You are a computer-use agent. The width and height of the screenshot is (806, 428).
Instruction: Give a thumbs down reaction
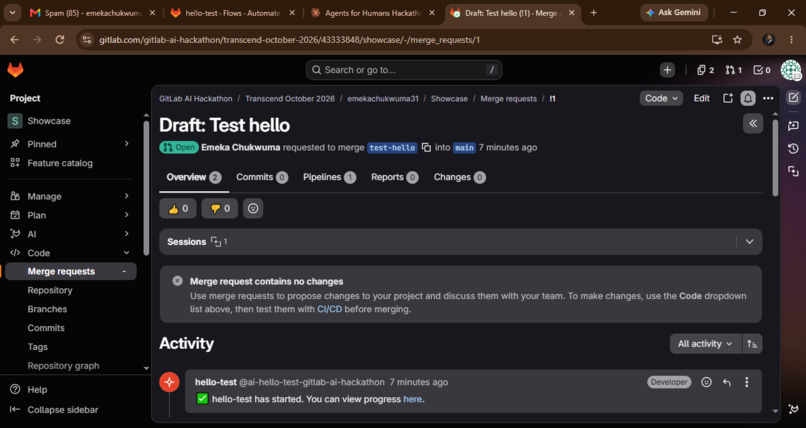pyautogui.click(x=219, y=209)
